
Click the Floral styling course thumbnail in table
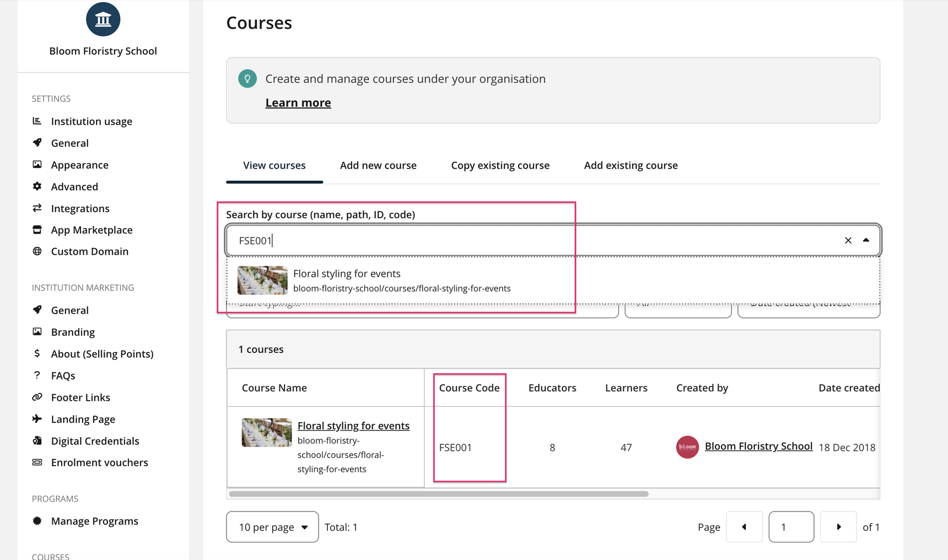pyautogui.click(x=267, y=432)
